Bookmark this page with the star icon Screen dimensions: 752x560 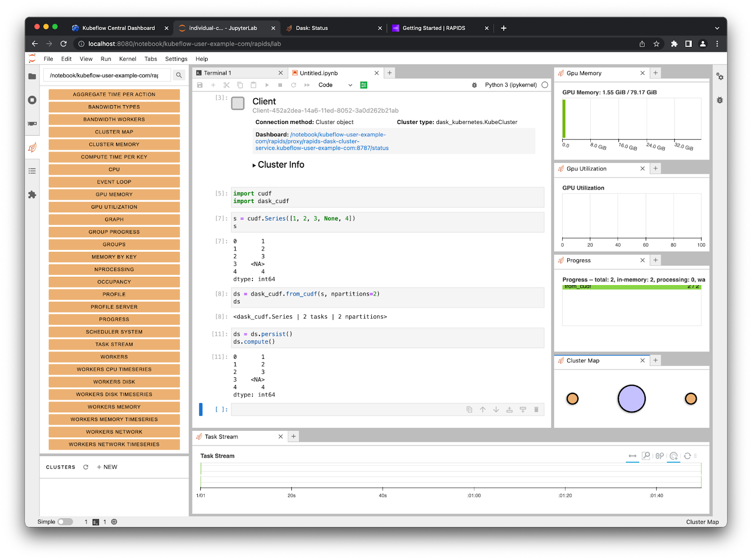(656, 44)
